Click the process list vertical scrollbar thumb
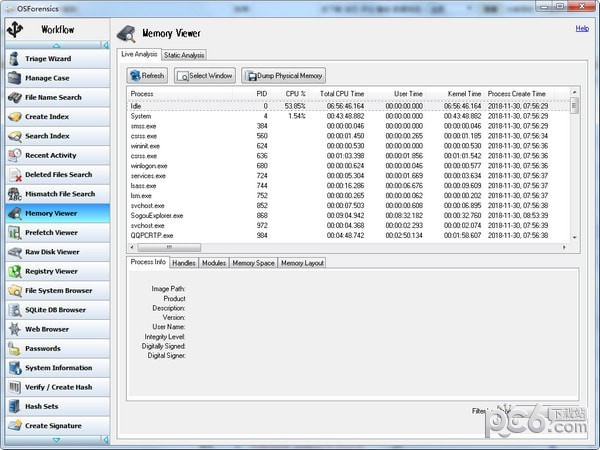This screenshot has width=600, height=450. point(574,105)
